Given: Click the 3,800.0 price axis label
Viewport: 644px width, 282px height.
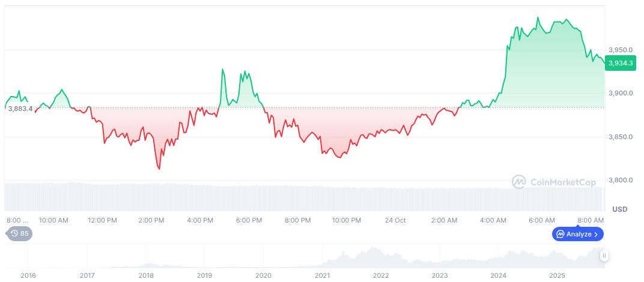Looking at the screenshot, I should [x=621, y=180].
